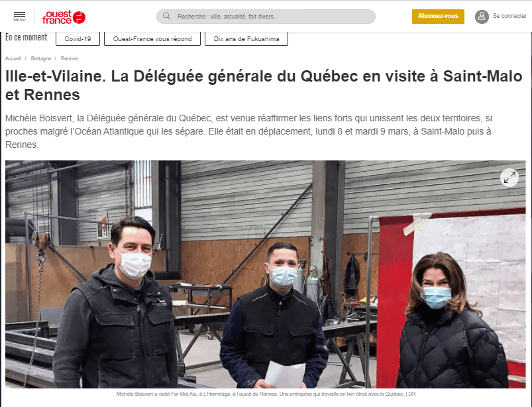Click the Ouest-France logo
This screenshot has width=532, height=407.
(64, 17)
